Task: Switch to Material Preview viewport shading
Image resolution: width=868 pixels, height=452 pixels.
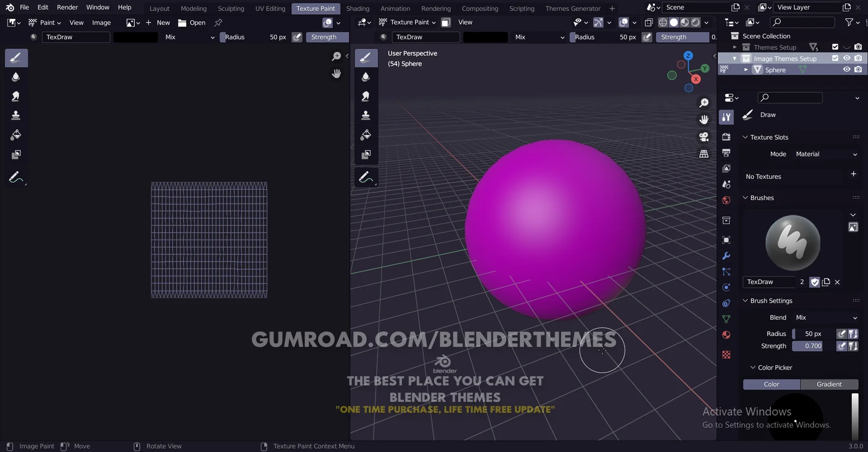Action: (685, 22)
